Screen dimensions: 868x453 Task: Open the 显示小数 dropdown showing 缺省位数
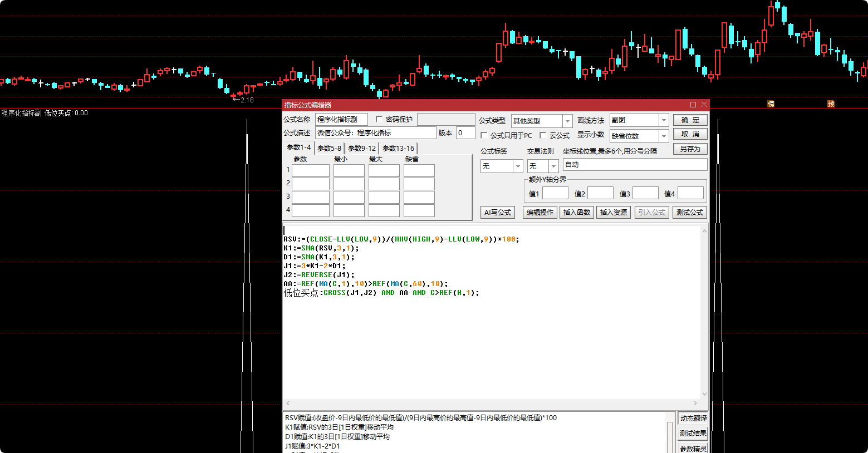tap(664, 136)
